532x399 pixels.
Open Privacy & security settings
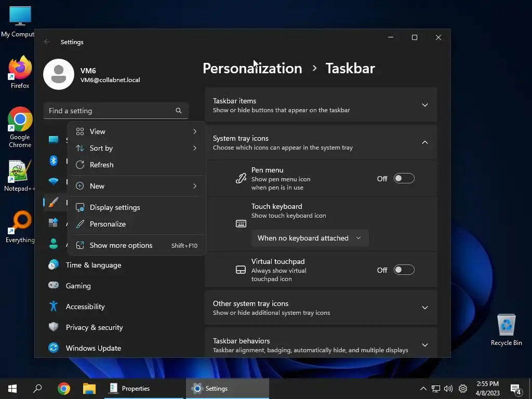pos(95,327)
